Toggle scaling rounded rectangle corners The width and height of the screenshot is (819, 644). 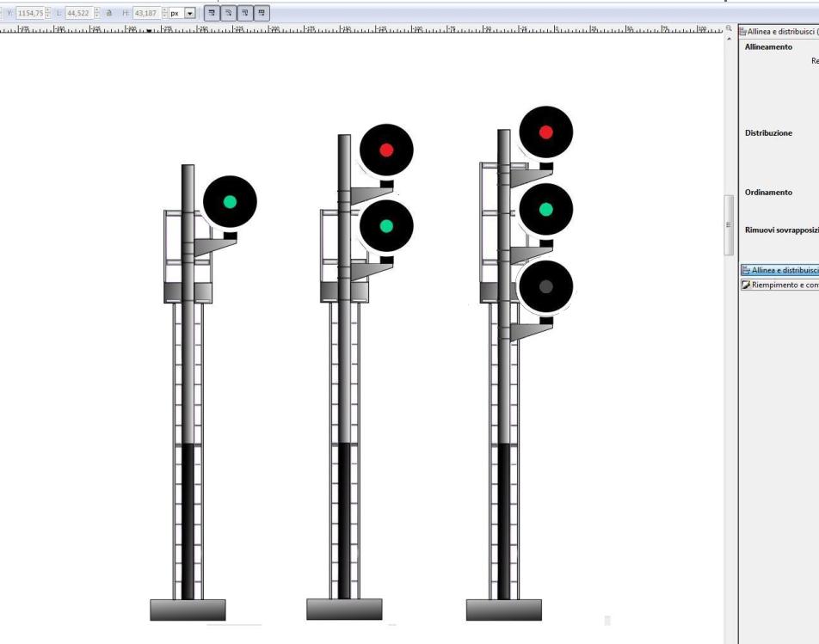(228, 14)
